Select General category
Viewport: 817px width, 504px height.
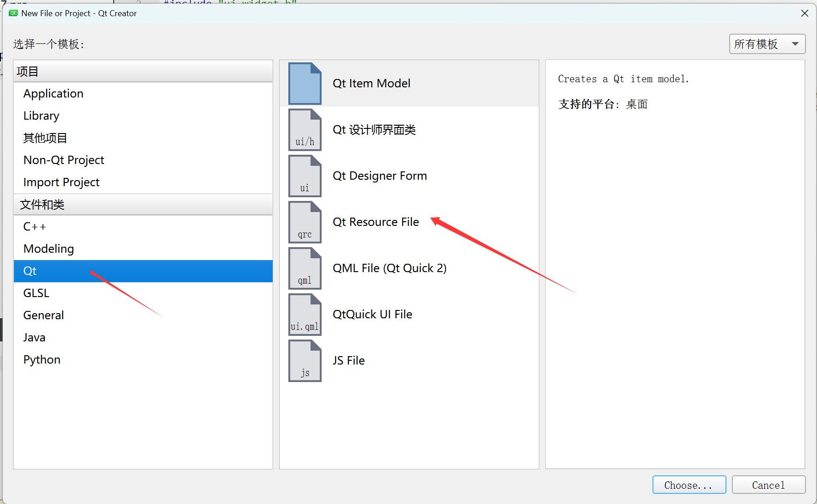pyautogui.click(x=143, y=315)
